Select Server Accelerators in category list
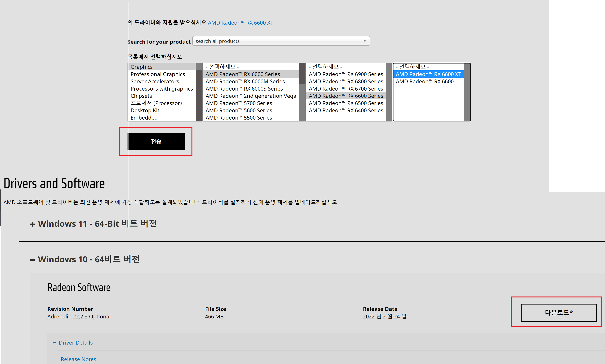Image resolution: width=605 pixels, height=364 pixels. (x=155, y=81)
